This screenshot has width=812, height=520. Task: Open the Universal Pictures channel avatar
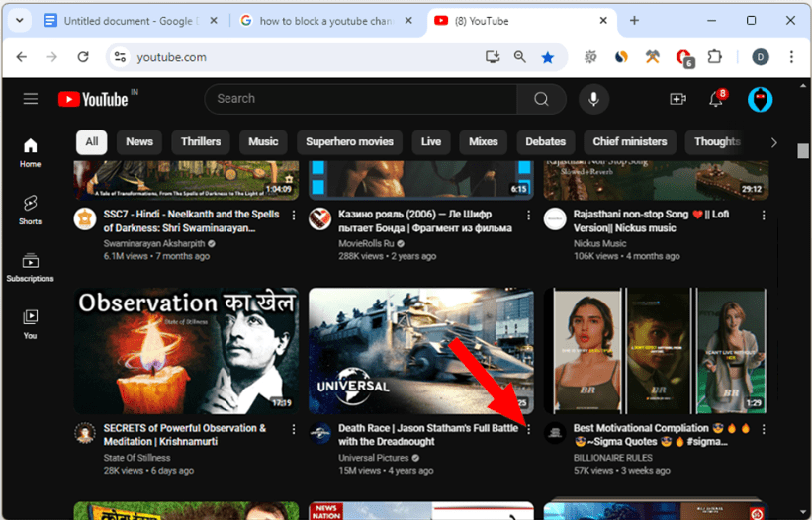[320, 433]
